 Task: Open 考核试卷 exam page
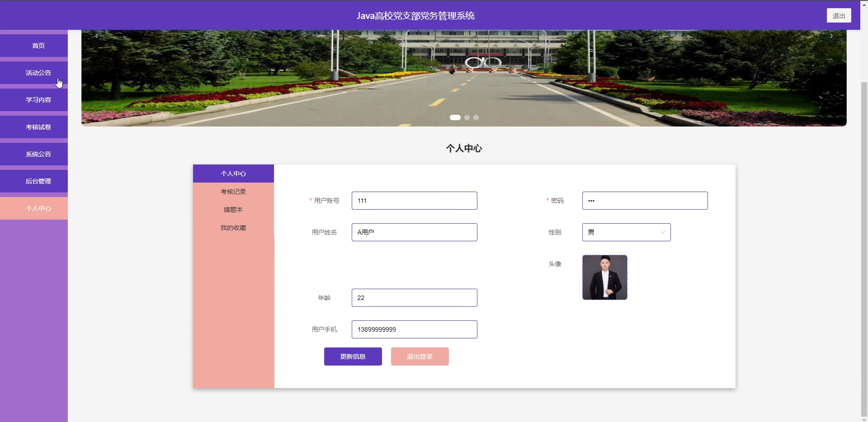[34, 127]
